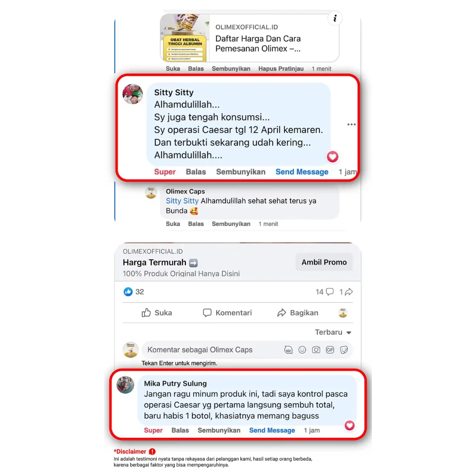Click the Komentari action button
Screen dimensions: 476x476
tap(227, 313)
